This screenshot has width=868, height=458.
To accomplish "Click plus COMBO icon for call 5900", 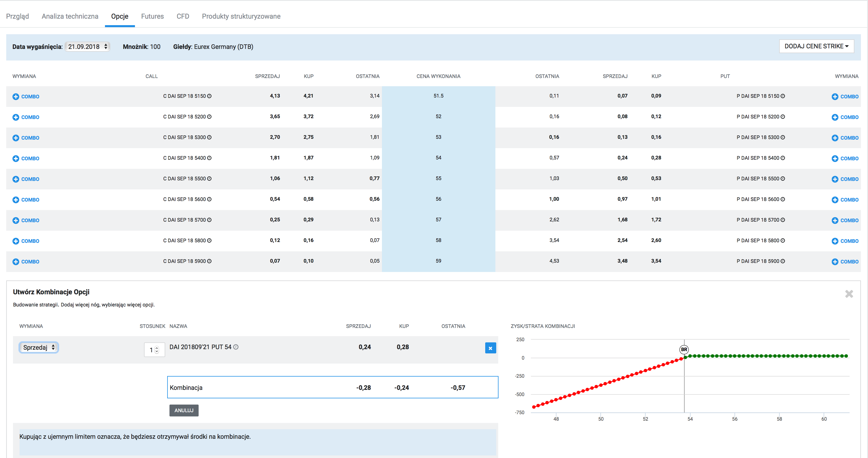I will (16, 262).
